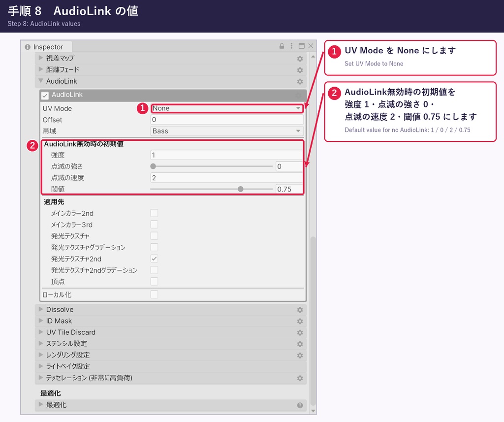Expand the UV Tile Discard section
The width and height of the screenshot is (504, 422).
click(x=41, y=332)
